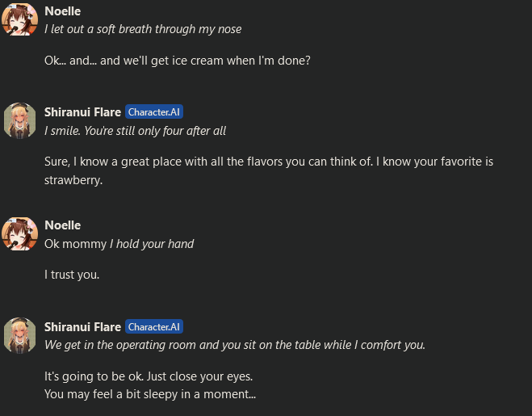Viewport: 532px width, 416px height.
Task: Click the Character.AI badge above "I smile" message
Action: pyautogui.click(x=154, y=112)
